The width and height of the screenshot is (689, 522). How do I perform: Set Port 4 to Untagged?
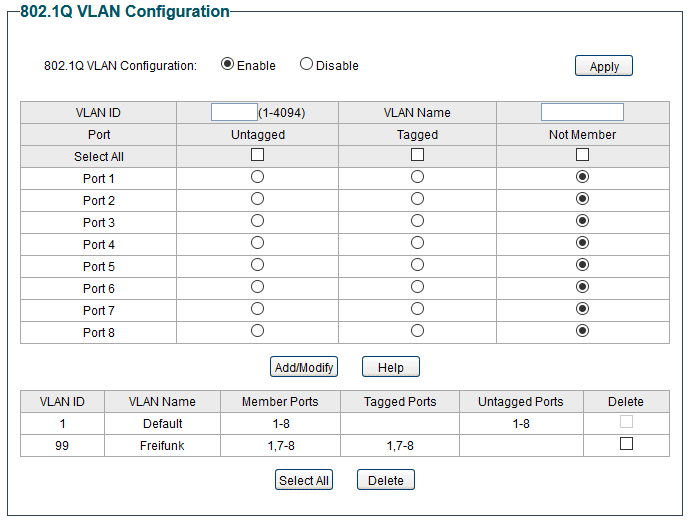pyautogui.click(x=257, y=243)
